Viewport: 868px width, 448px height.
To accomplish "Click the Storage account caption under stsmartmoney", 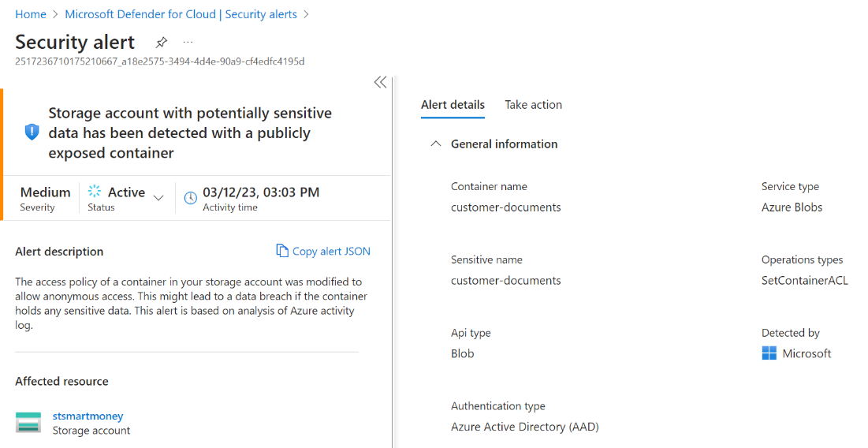I will coord(91,431).
